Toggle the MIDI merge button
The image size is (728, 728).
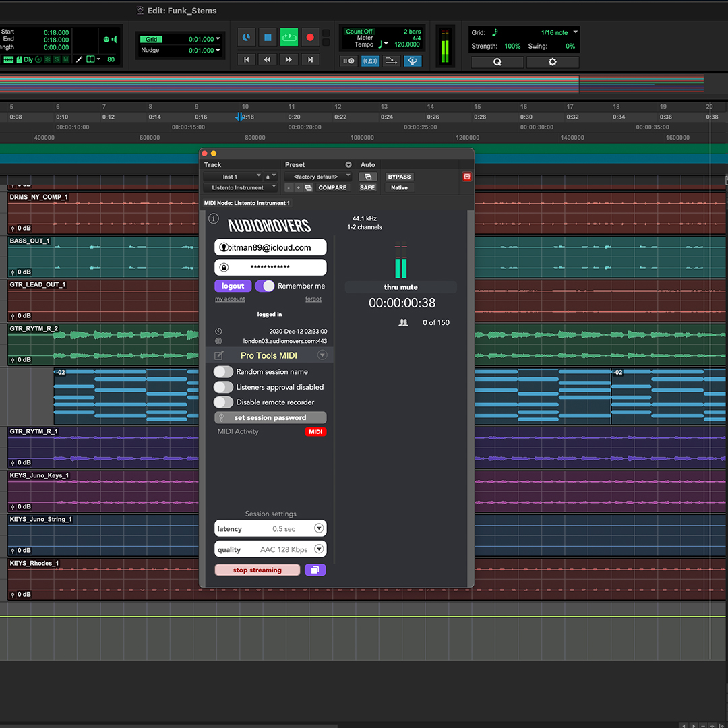pos(392,61)
